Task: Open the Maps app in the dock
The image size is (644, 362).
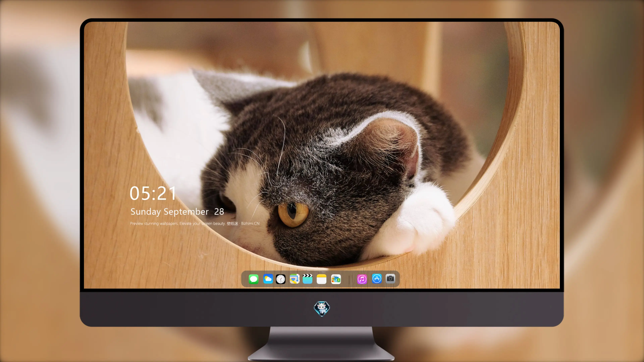Action: (294, 279)
